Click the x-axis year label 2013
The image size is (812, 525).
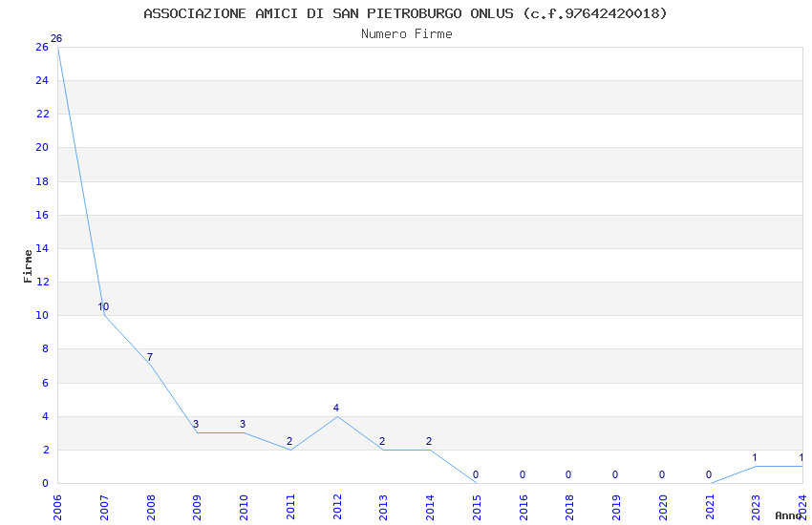pos(383,508)
